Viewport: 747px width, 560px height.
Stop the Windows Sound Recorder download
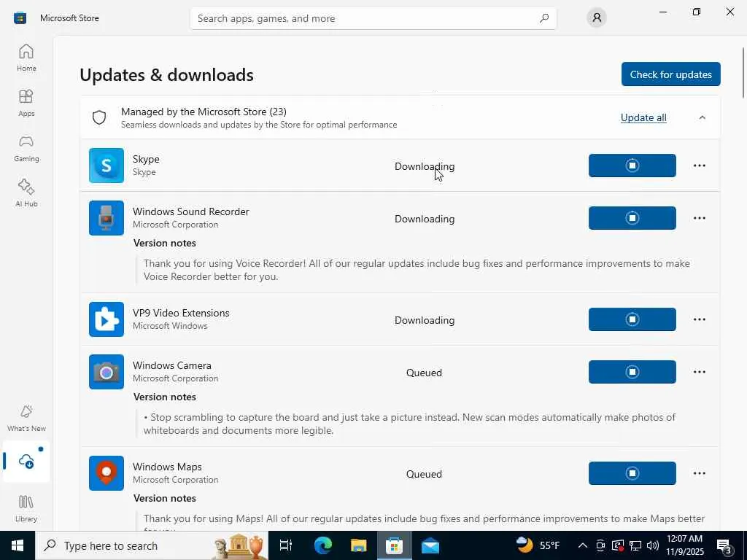click(632, 218)
